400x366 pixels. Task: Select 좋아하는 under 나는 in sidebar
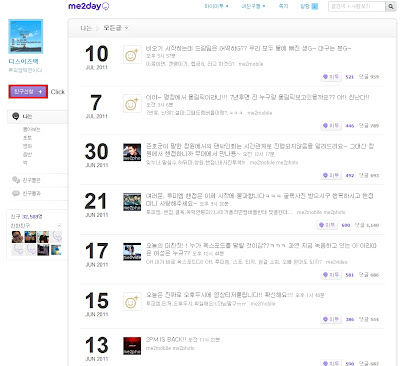tap(31, 129)
